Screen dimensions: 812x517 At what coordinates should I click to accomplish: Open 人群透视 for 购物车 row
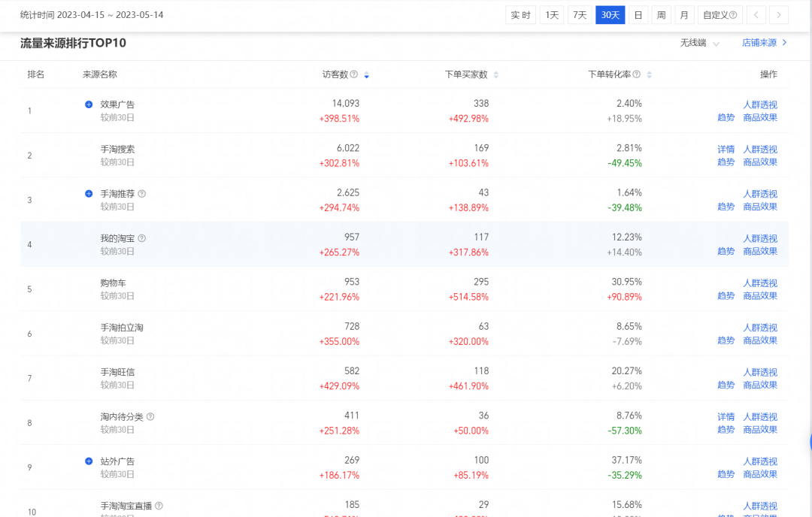click(760, 283)
